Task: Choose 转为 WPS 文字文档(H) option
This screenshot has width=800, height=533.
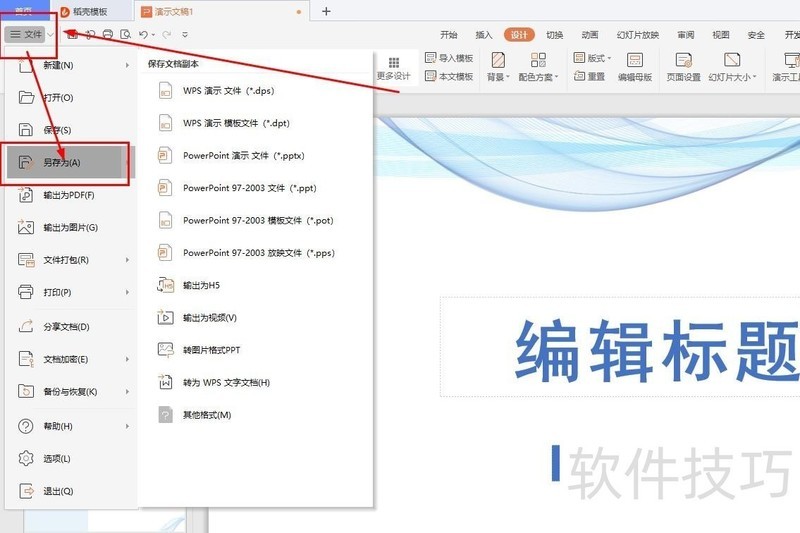Action: [x=257, y=383]
